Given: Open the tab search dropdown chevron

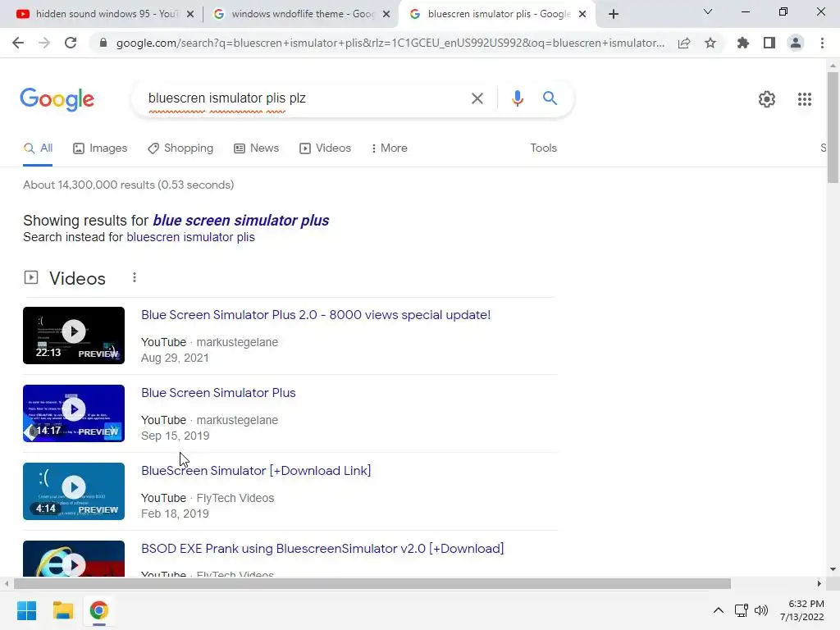Looking at the screenshot, I should click(708, 11).
